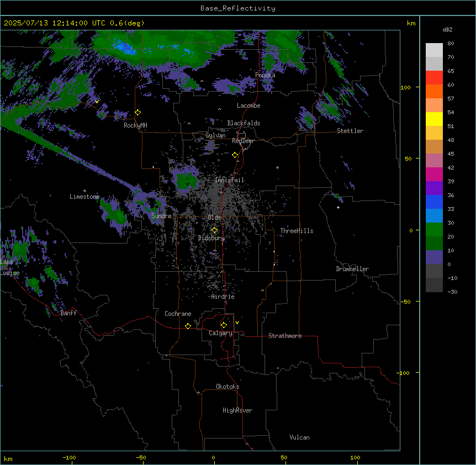The width and height of the screenshot is (476, 465).
Task: Select the ThreeHills city label
Action: click(297, 231)
